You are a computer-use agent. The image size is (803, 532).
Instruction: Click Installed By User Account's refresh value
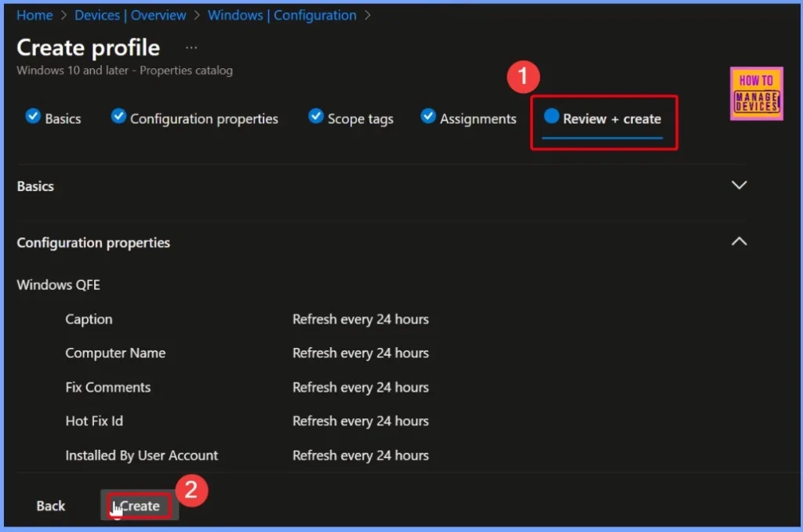point(361,455)
